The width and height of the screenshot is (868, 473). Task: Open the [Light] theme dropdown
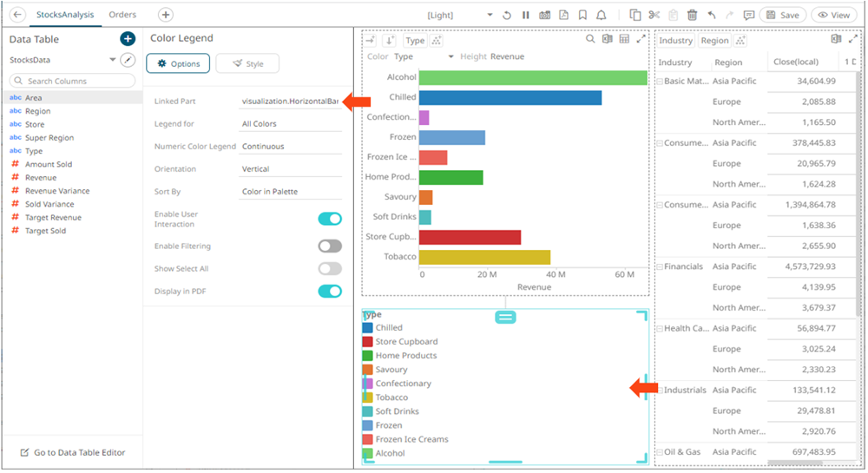(x=459, y=15)
